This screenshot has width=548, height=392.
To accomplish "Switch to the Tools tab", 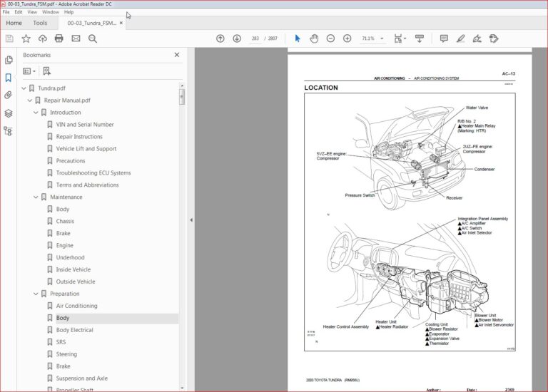I will 40,23.
